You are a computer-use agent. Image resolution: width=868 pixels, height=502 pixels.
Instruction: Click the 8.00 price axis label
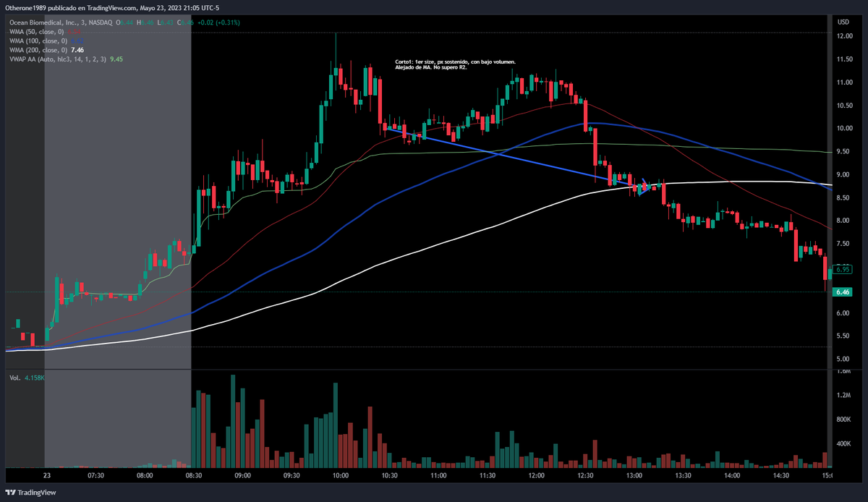tap(843, 221)
